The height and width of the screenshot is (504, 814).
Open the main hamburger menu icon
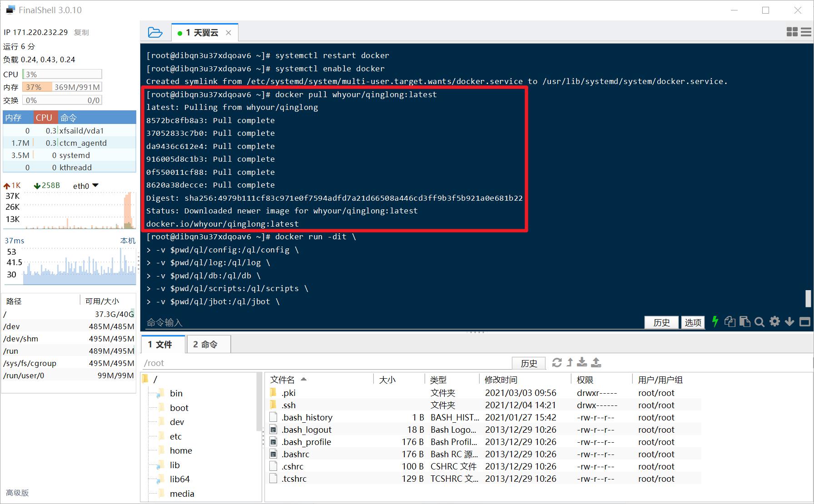806,32
